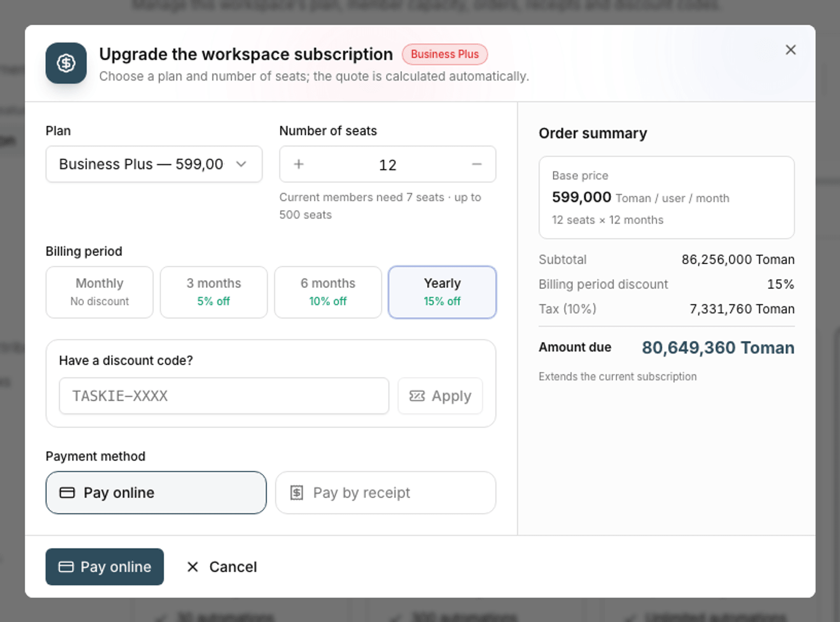Screen dimensions: 840x622
Task: Select the Yearly billing period
Action: 442,292
